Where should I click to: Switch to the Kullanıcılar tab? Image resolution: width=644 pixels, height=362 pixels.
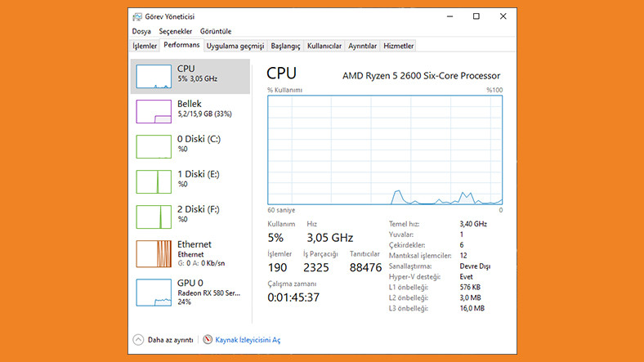pos(324,46)
